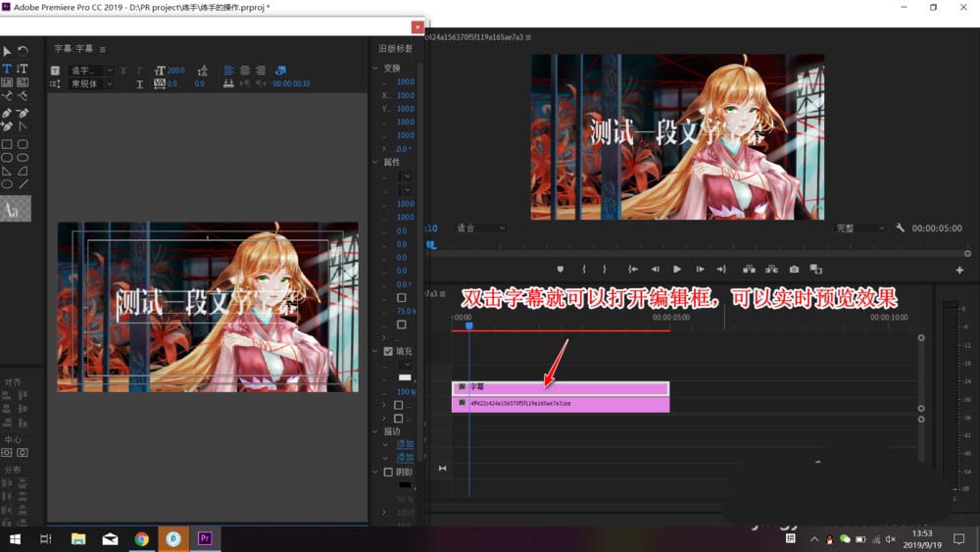Image resolution: width=980 pixels, height=552 pixels.
Task: Click the first 添加 stroke link
Action: point(405,444)
